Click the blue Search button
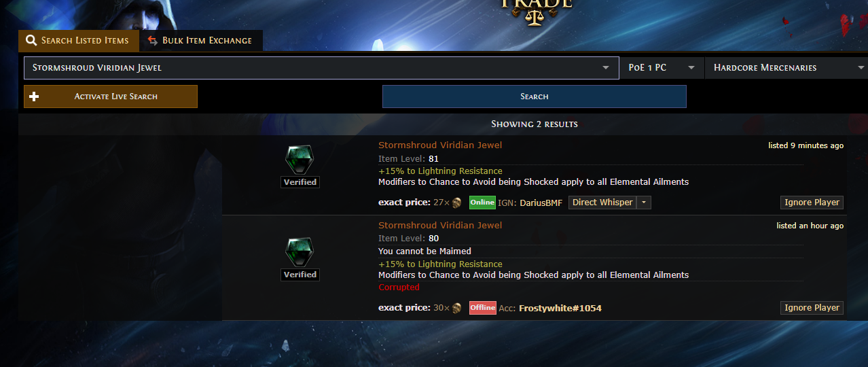Viewport: 868px width, 367px height. point(534,97)
